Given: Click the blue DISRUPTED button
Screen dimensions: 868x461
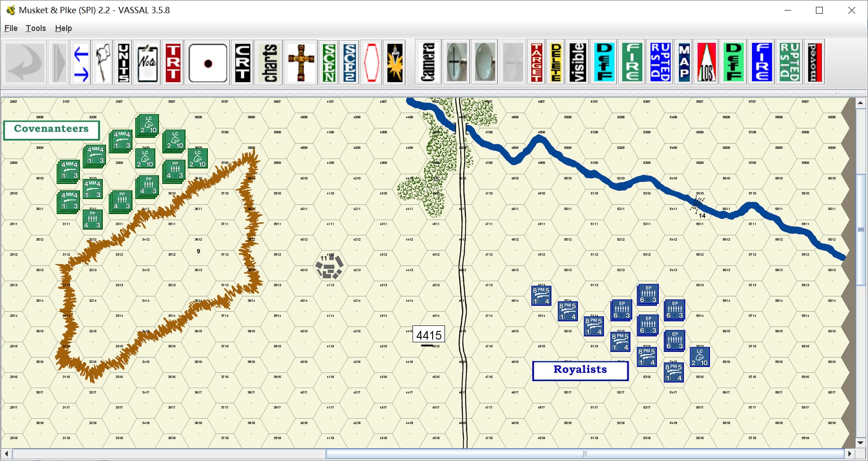Looking at the screenshot, I should point(660,63).
